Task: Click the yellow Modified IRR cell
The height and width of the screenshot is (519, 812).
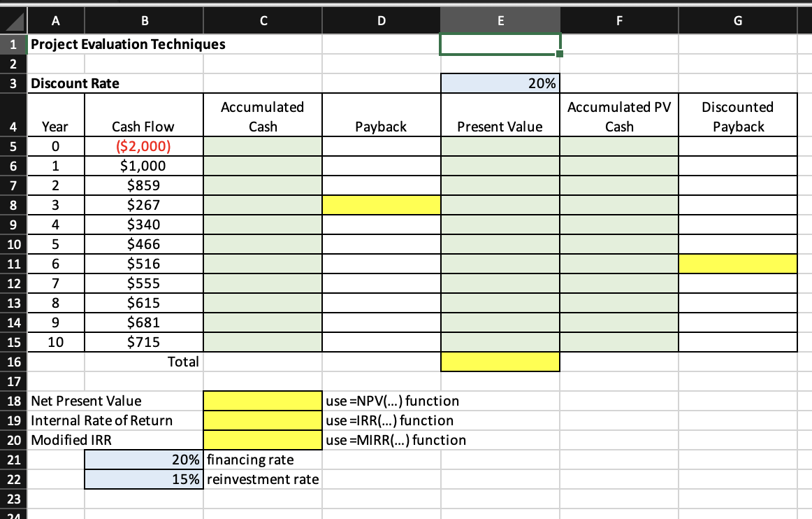Action: pyautogui.click(x=262, y=440)
